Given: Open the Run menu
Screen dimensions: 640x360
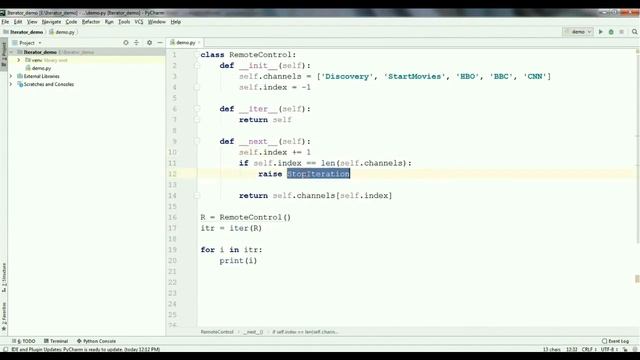Looking at the screenshot, I should click(109, 22).
